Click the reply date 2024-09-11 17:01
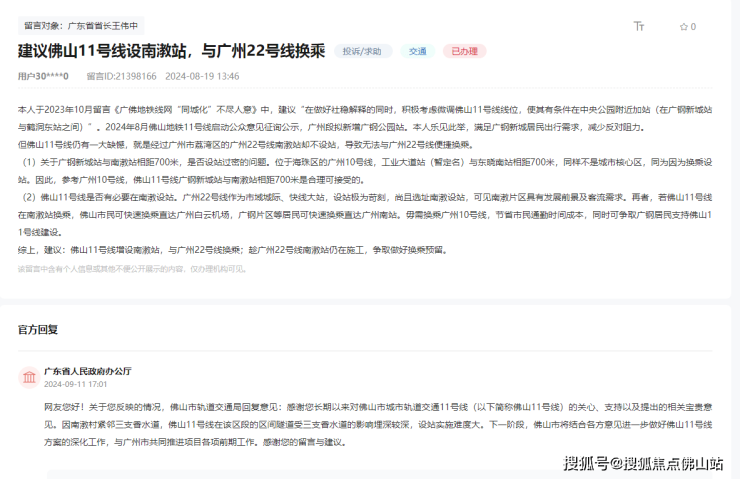Screen dimensions: 740x479 [76, 384]
